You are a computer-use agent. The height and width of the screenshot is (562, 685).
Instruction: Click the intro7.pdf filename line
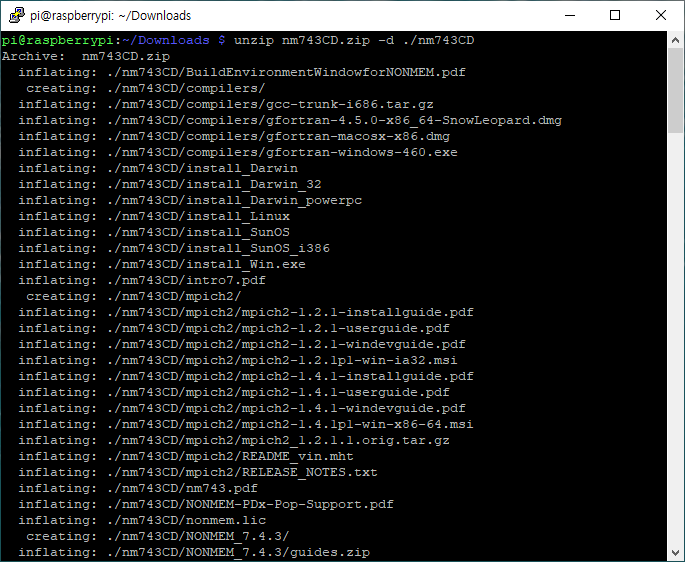click(142, 280)
